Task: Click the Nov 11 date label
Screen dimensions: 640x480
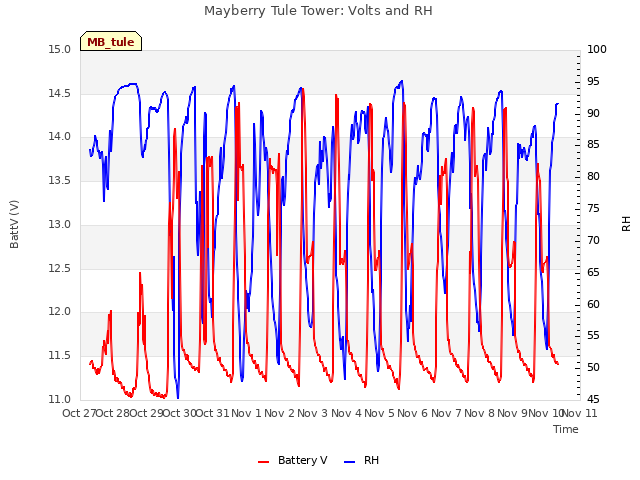Action: 580,413
